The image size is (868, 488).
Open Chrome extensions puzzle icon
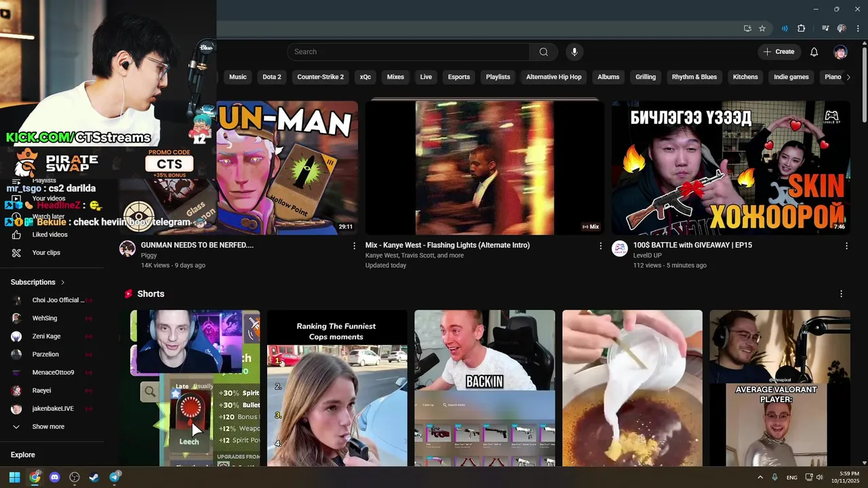click(802, 28)
